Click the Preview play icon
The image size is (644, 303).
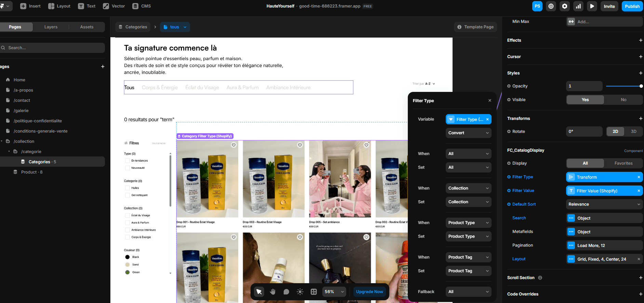(592, 6)
